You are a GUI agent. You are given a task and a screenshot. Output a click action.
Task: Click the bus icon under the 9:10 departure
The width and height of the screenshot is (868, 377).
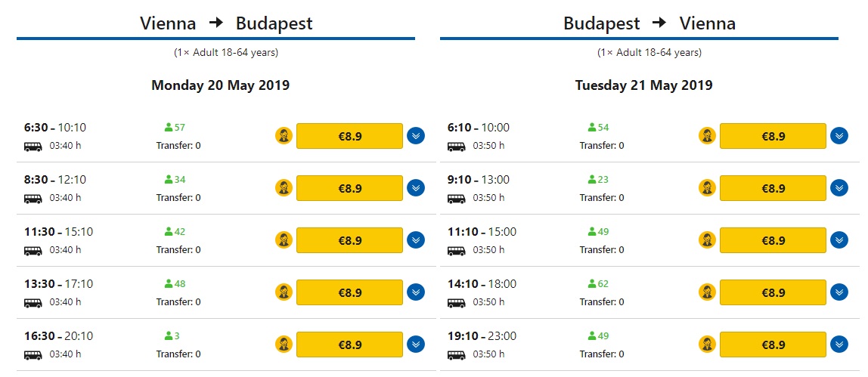(x=456, y=198)
